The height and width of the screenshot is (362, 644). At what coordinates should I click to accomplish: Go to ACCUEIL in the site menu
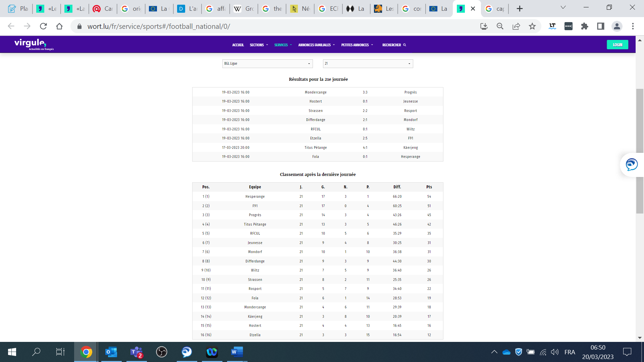click(x=238, y=45)
